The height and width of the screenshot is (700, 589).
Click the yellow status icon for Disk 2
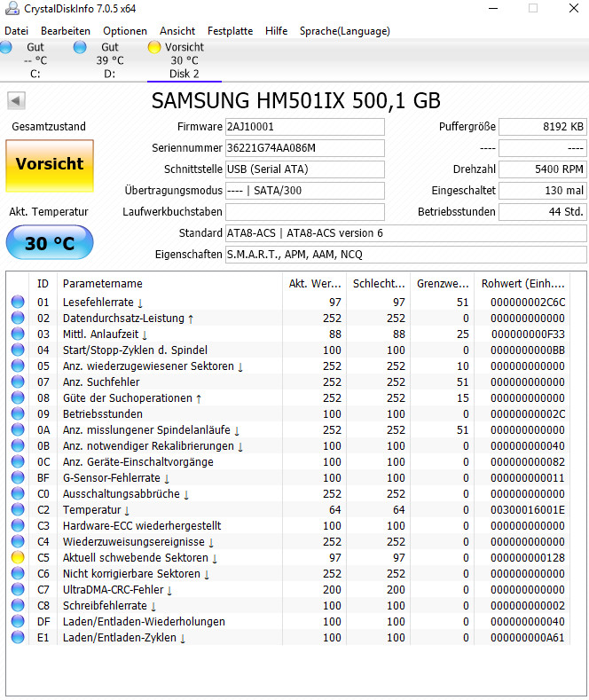(x=154, y=47)
